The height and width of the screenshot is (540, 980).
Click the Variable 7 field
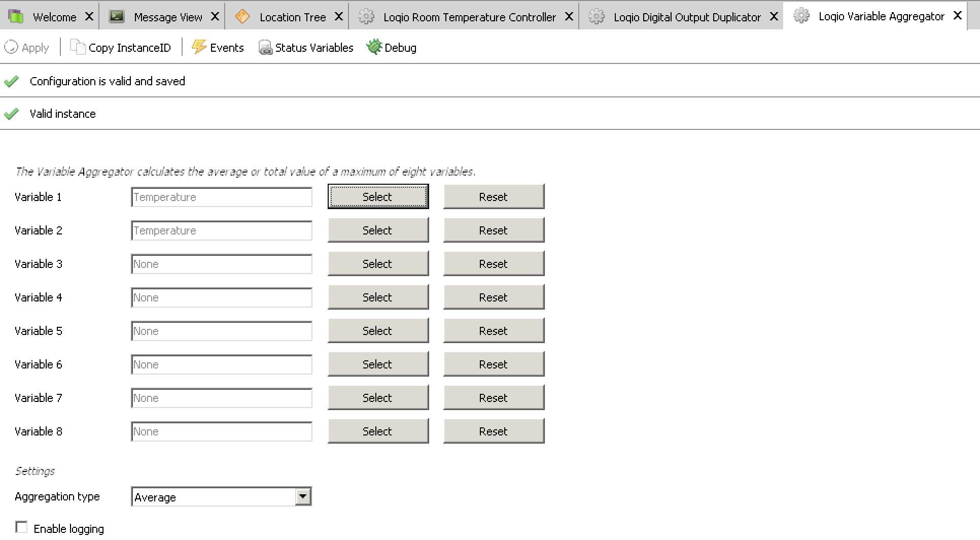click(222, 398)
